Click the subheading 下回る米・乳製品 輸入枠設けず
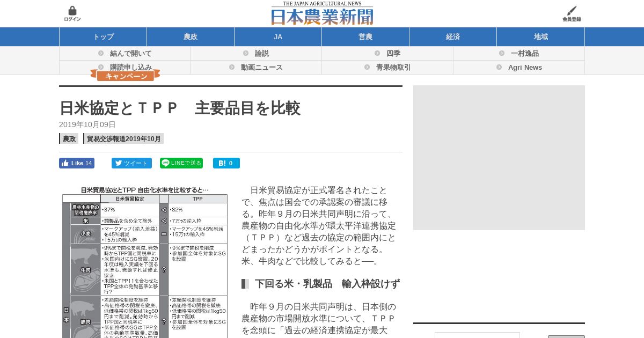Image resolution: width=644 pixels, height=338 pixels. pos(327,284)
